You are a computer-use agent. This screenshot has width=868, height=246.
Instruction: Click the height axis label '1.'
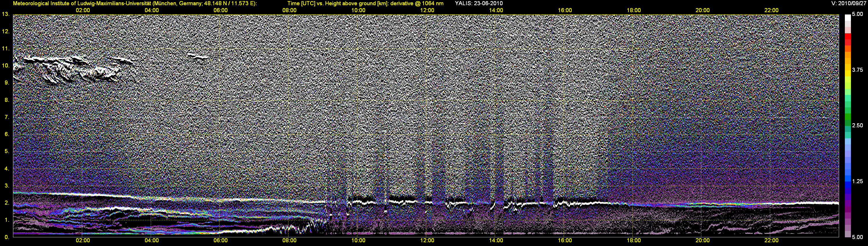click(x=7, y=220)
